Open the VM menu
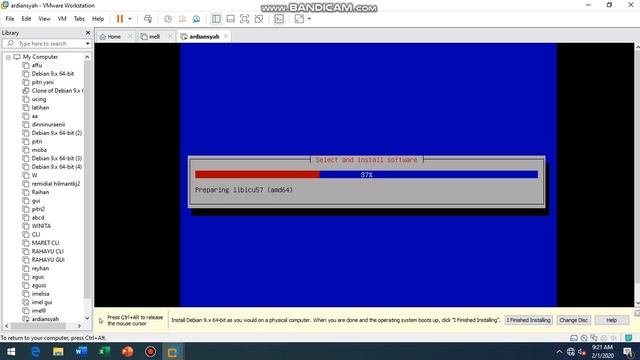This screenshot has width=640, height=360. pos(62,19)
